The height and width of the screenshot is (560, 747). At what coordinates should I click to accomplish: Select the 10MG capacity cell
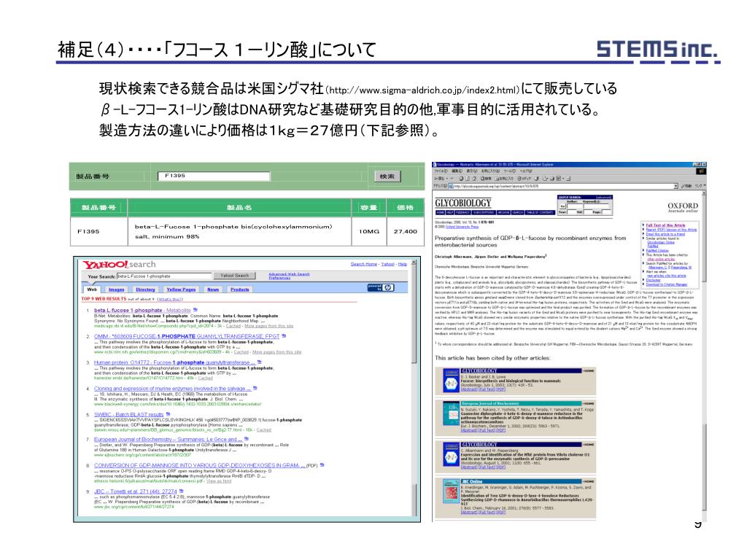(369, 231)
